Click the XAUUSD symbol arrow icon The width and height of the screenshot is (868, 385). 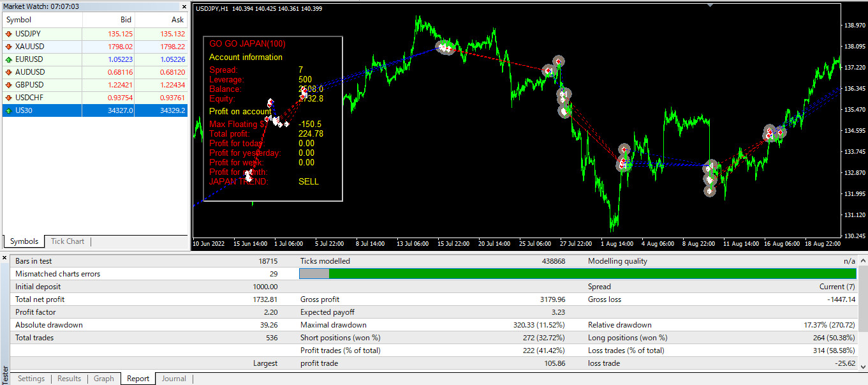coord(8,47)
